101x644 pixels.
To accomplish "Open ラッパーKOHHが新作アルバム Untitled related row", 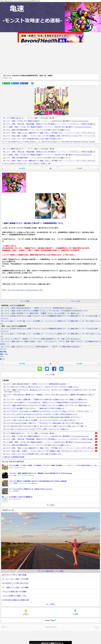I will 51,142.
